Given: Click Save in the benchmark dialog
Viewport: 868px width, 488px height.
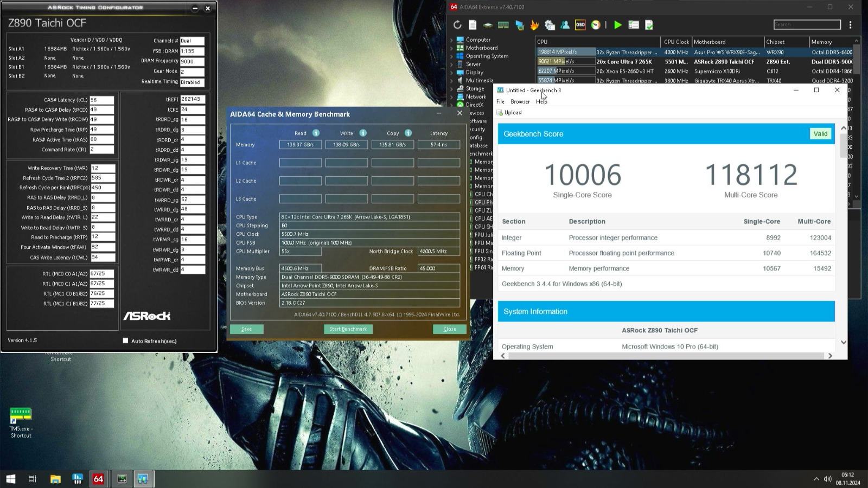Looking at the screenshot, I should tap(246, 329).
